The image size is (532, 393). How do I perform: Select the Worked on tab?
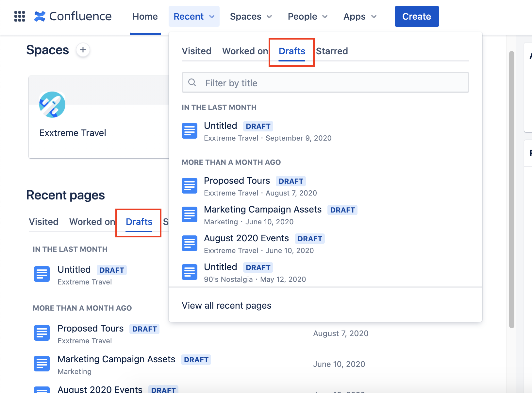(x=245, y=51)
